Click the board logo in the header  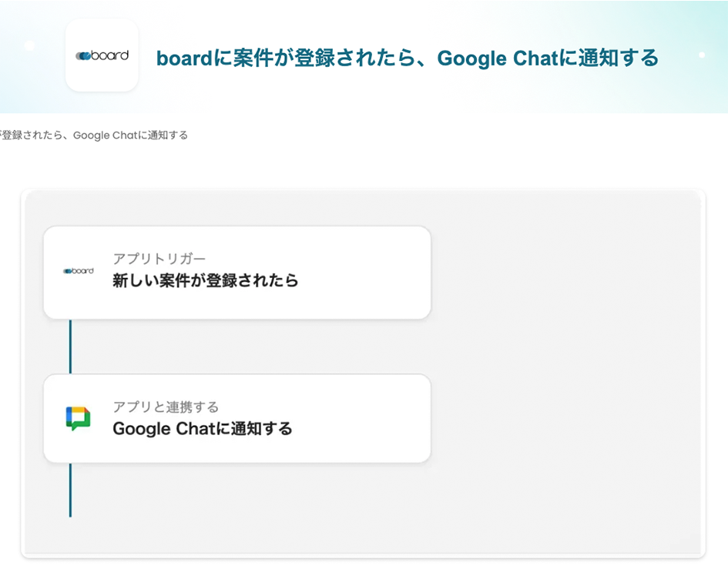point(102,55)
